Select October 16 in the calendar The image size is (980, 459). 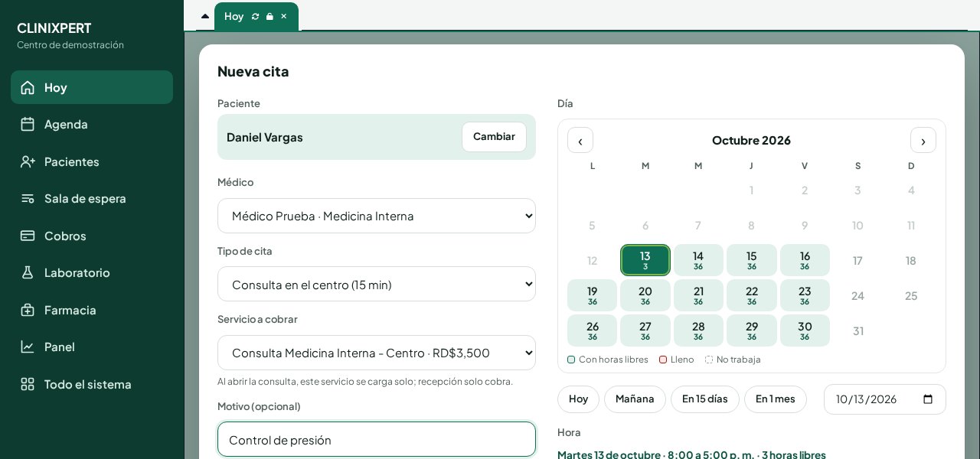click(805, 260)
